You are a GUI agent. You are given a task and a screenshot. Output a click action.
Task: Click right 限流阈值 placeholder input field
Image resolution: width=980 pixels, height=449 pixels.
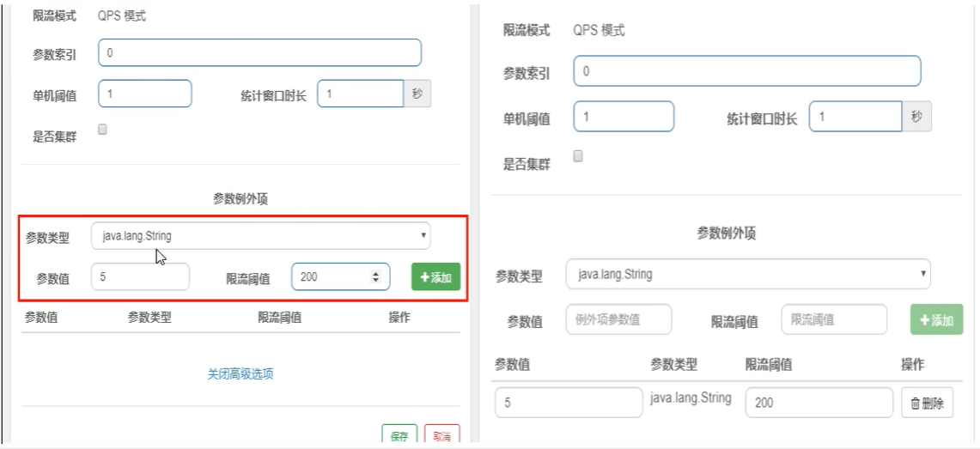pos(834,319)
